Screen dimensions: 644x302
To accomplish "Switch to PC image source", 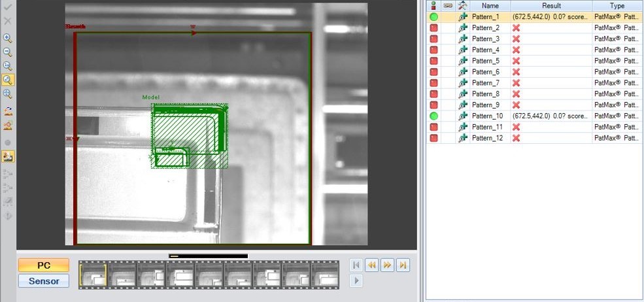I will tap(43, 265).
